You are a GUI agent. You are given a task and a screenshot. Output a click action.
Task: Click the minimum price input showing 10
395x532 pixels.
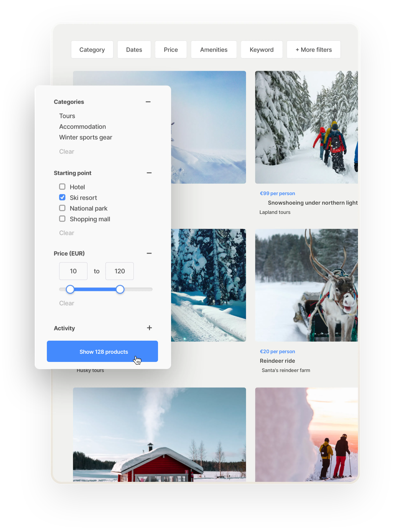pos(73,271)
